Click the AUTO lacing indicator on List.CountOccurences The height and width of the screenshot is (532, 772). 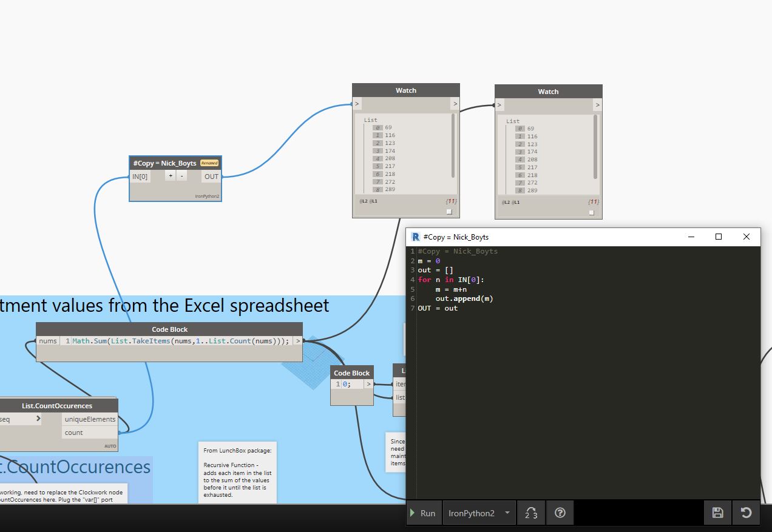110,446
